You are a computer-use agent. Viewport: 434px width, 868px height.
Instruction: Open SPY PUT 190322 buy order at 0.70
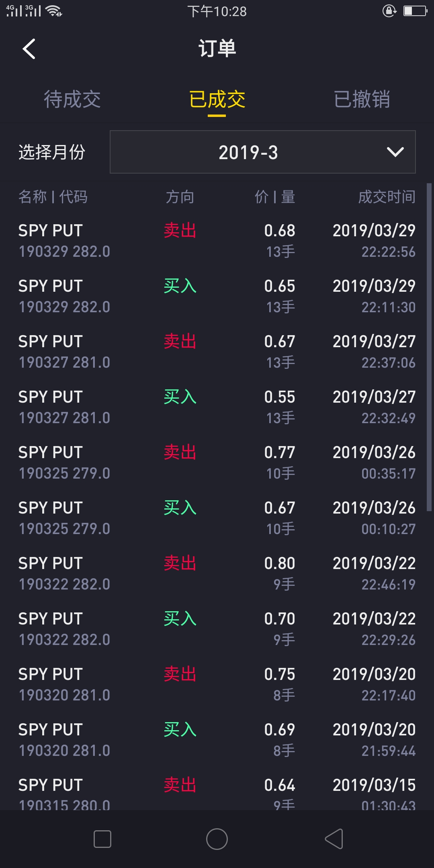click(217, 629)
